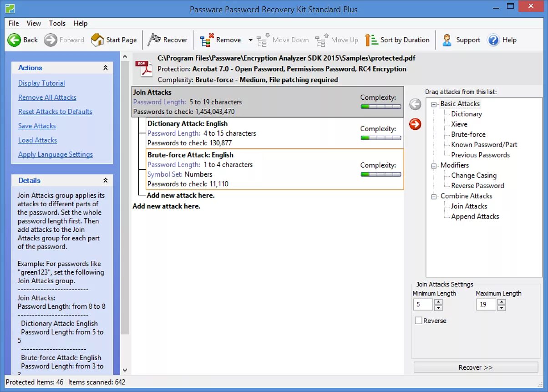Open Support via the person icon

[447, 40]
